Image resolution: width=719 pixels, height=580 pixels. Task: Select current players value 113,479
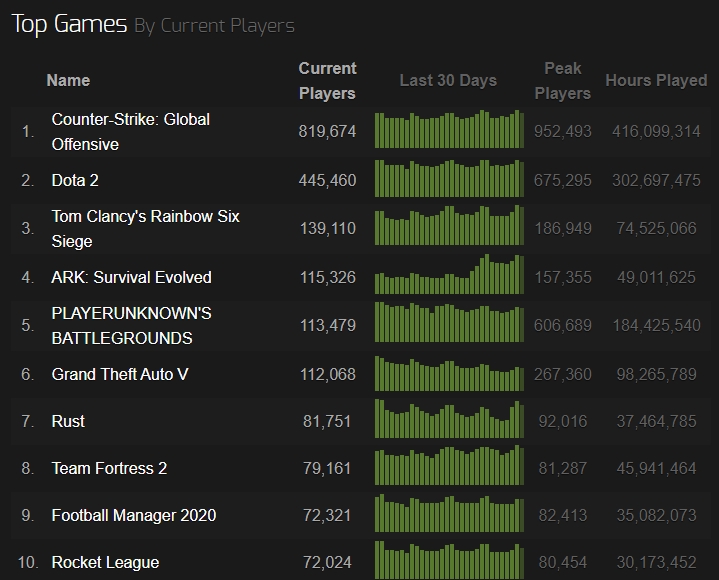click(327, 326)
